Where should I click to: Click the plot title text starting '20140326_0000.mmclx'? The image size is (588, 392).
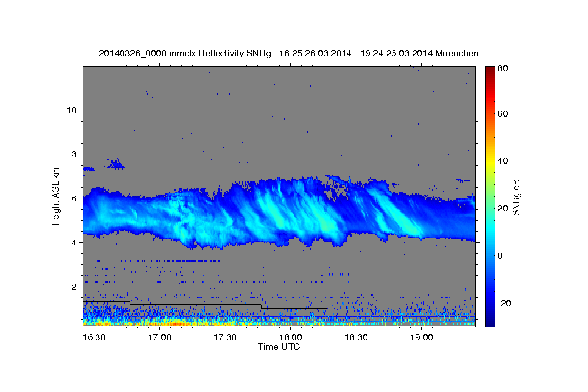click(x=289, y=53)
